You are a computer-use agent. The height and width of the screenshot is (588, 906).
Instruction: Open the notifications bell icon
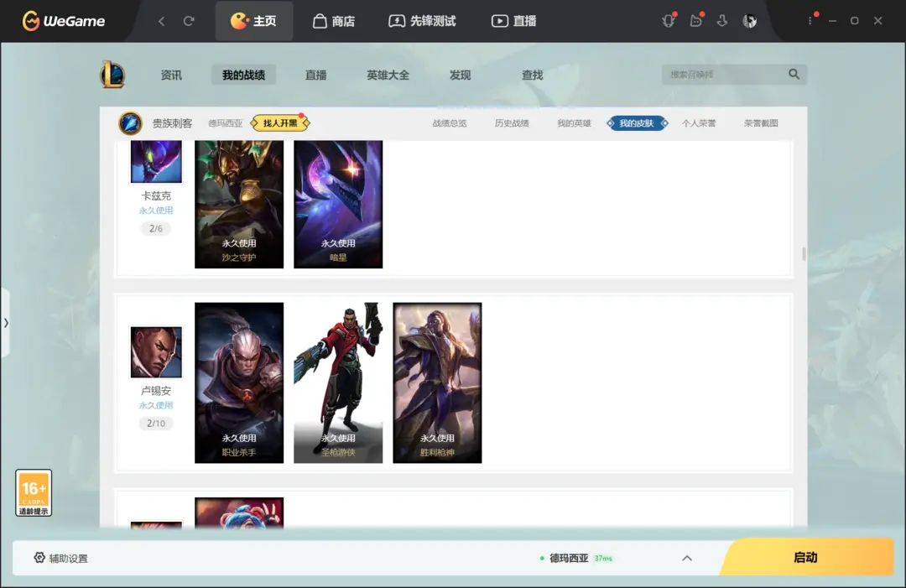(669, 21)
